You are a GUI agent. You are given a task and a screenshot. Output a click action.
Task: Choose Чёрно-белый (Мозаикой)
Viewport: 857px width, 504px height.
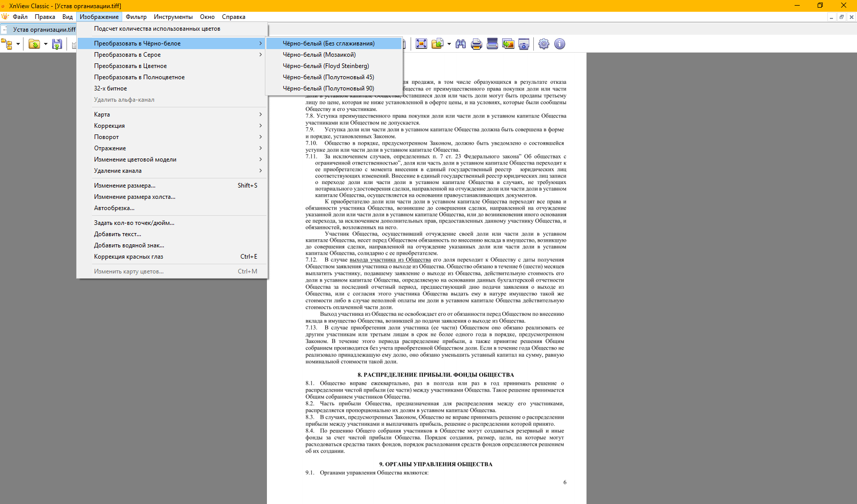click(334, 55)
